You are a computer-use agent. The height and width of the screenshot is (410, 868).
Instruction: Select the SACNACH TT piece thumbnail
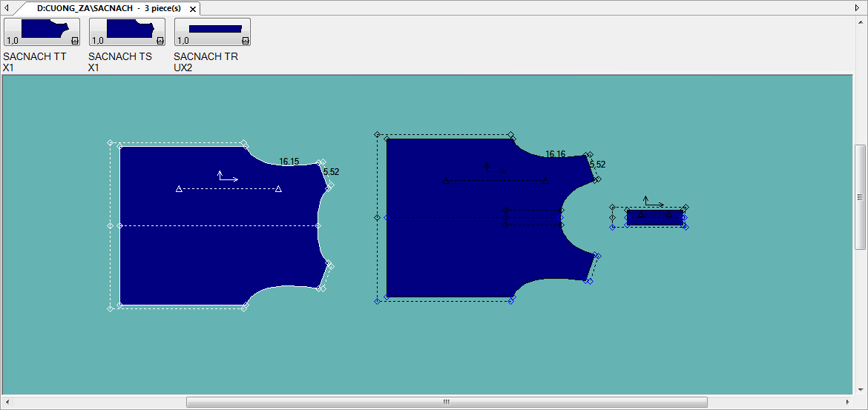click(42, 32)
